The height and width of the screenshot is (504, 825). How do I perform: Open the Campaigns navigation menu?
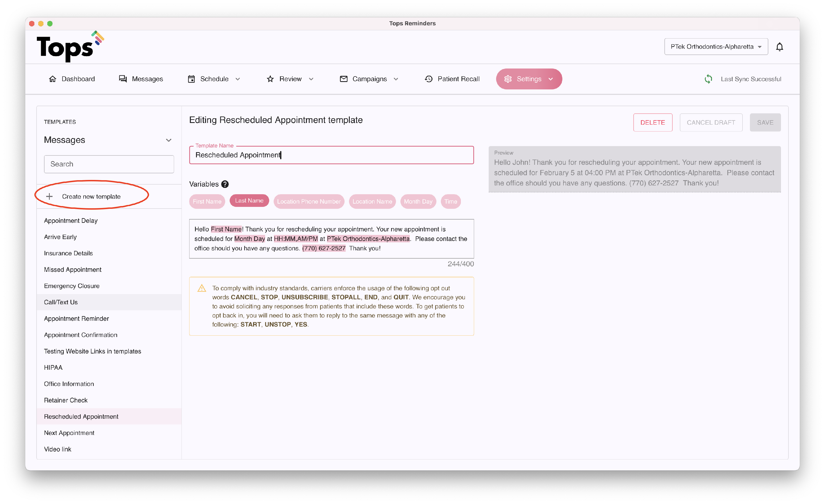pos(369,79)
